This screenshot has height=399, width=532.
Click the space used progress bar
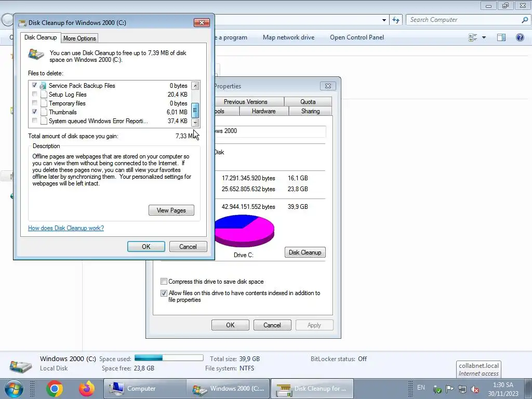pyautogui.click(x=169, y=358)
